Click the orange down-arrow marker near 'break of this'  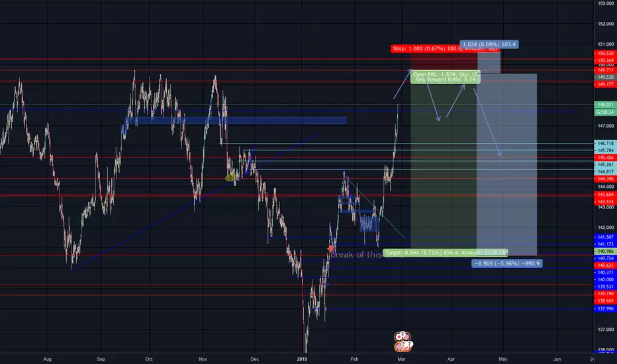click(x=330, y=249)
